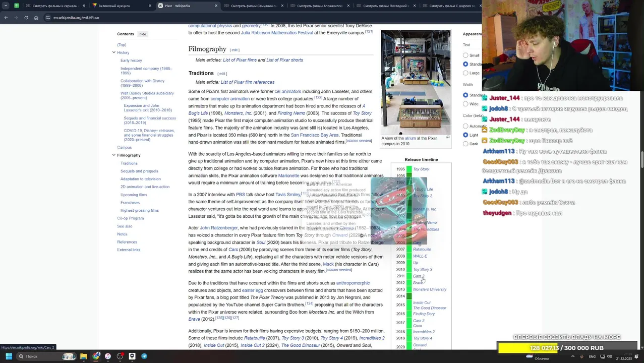Open the green spreadsheet pinned tab
The width and height of the screenshot is (644, 363).
tap(17, 6)
